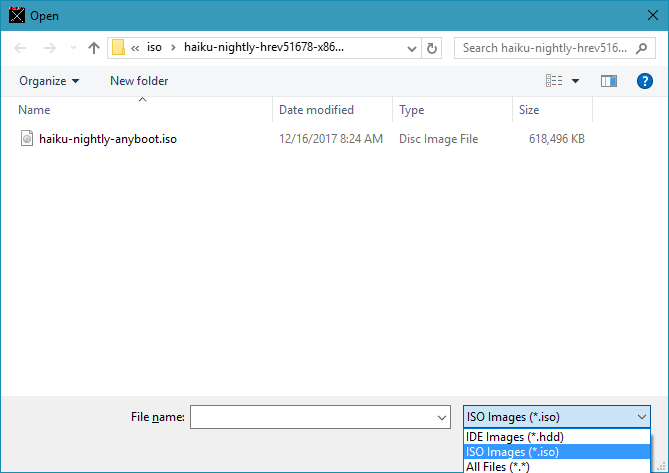The width and height of the screenshot is (669, 473).
Task: Create a New folder
Action: click(x=139, y=81)
